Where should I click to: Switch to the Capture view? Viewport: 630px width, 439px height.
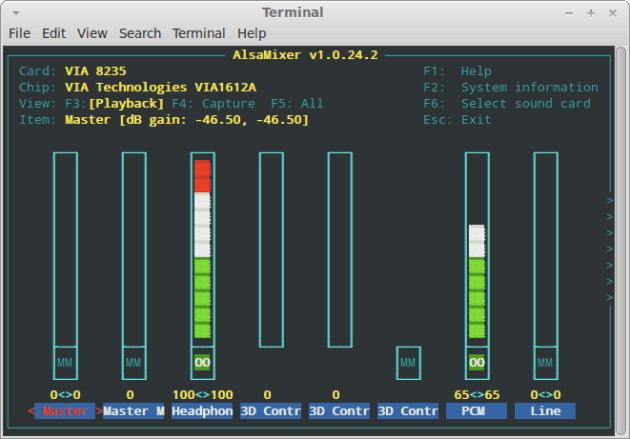(x=215, y=103)
